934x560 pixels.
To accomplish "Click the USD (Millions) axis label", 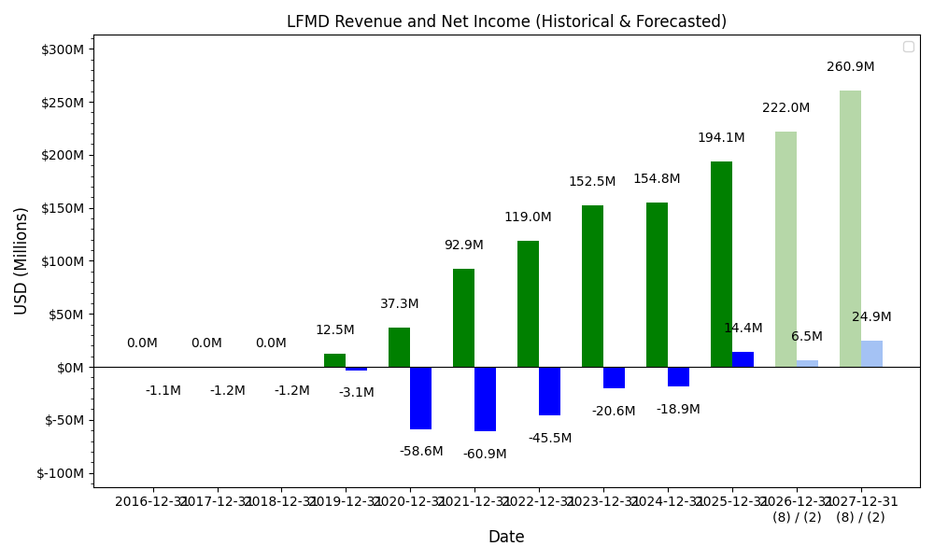I will coord(21,260).
